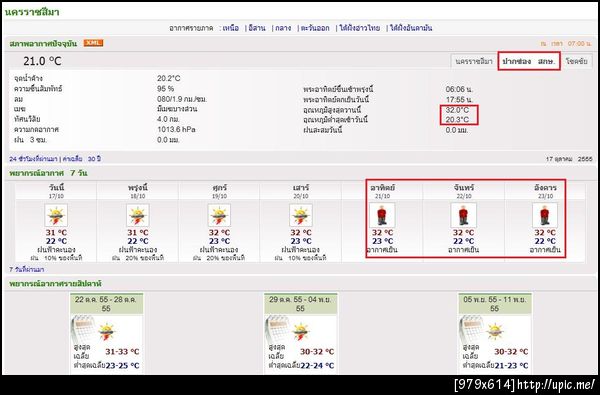Click the นครราชสีมา page heading
Viewport: 600px width, 395px height.
coord(32,12)
